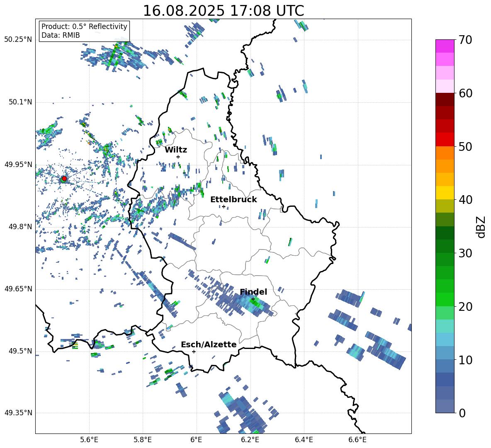Viewport: 491px width, 448px height.
Task: Click the Product: 0.5° Reflectivity text
Action: [x=84, y=26]
